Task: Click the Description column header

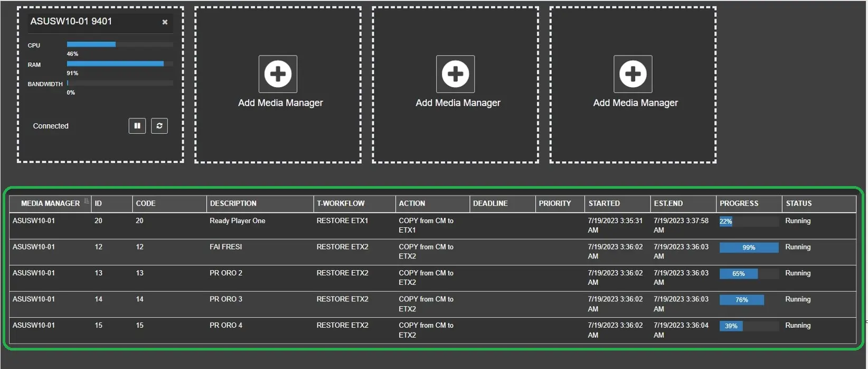Action: pos(233,204)
